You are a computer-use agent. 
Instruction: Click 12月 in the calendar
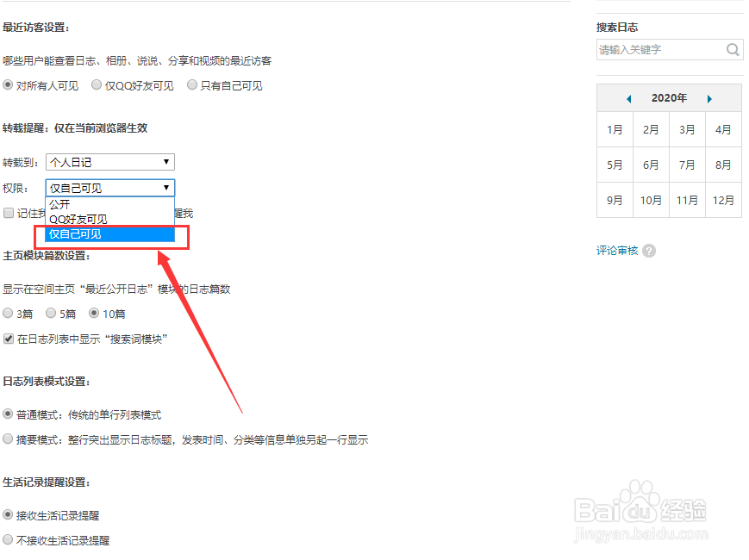(723, 199)
